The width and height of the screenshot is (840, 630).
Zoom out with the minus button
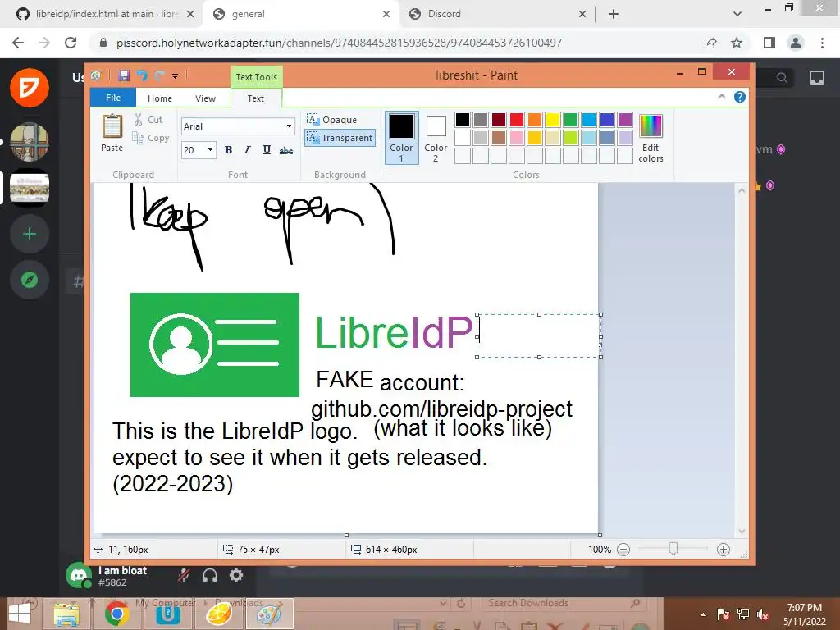[623, 549]
